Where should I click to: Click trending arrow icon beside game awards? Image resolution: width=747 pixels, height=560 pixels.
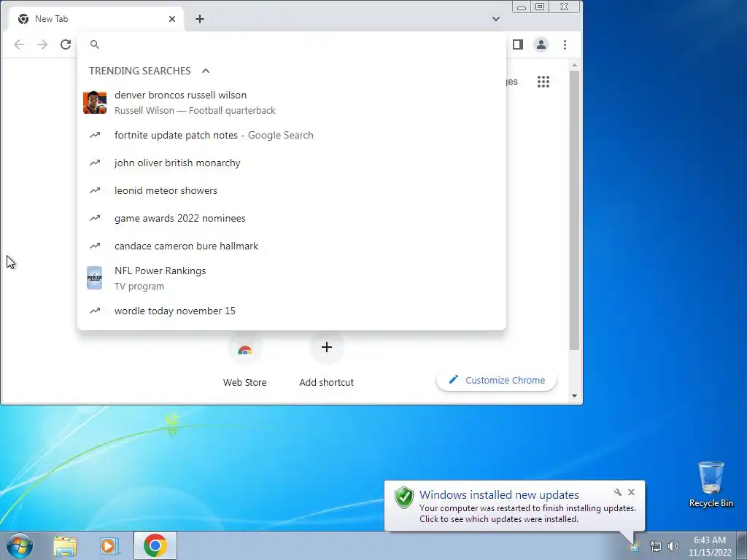coord(95,218)
